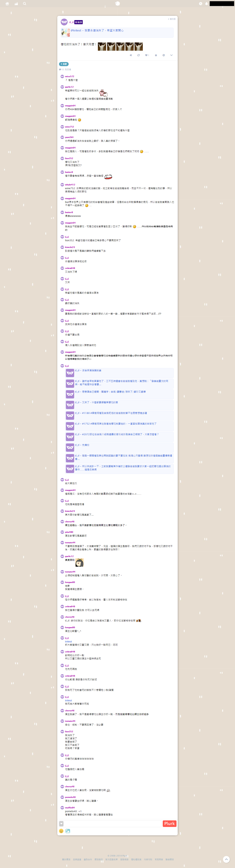
Task: Open embedded plurk d_d – 先備份
Action: point(119,447)
